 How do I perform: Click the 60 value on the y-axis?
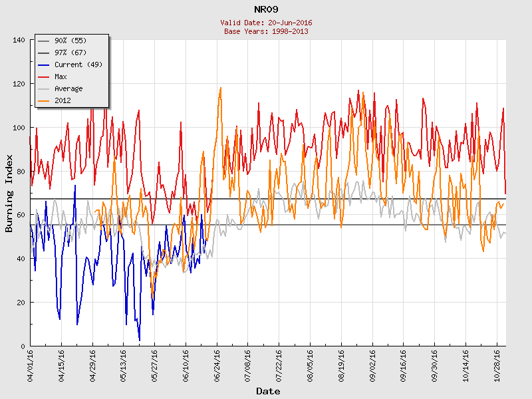(21, 215)
